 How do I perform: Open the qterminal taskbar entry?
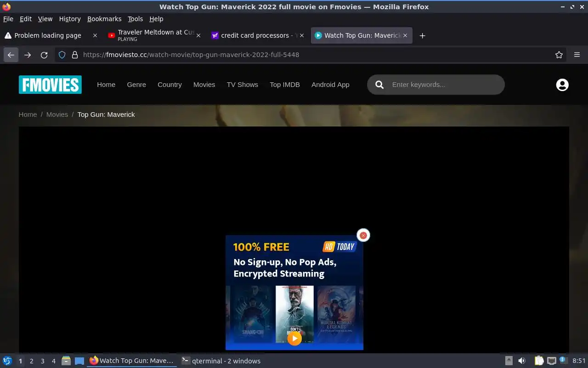click(221, 361)
